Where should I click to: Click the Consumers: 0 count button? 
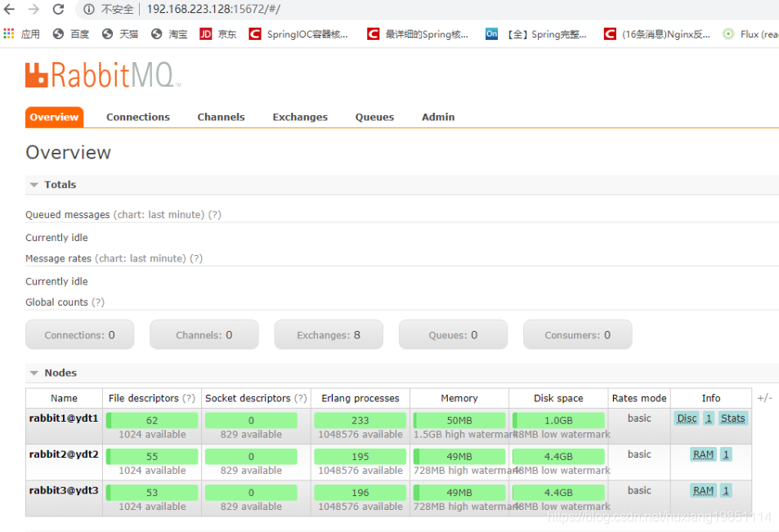[x=577, y=335]
